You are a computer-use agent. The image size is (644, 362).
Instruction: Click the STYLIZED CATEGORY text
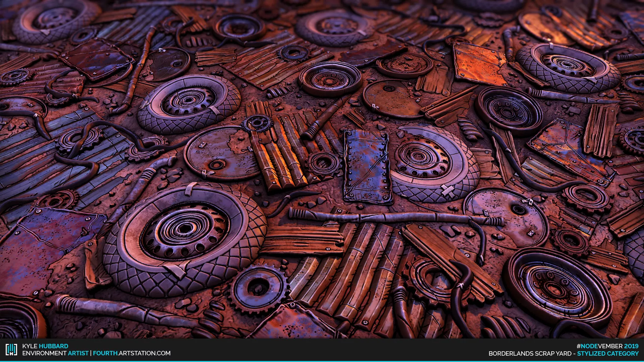click(x=608, y=353)
